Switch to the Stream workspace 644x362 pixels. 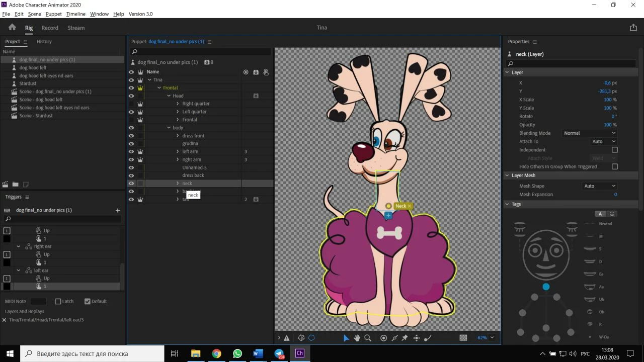point(76,28)
